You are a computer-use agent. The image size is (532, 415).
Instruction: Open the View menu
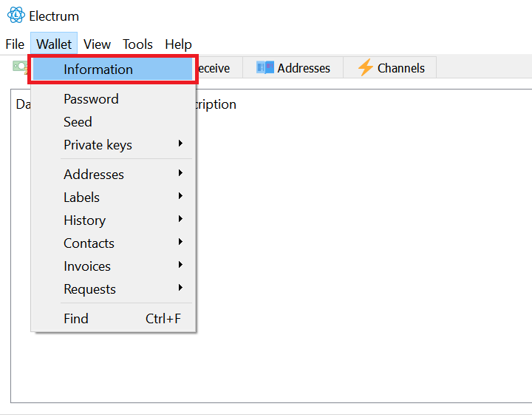click(97, 44)
